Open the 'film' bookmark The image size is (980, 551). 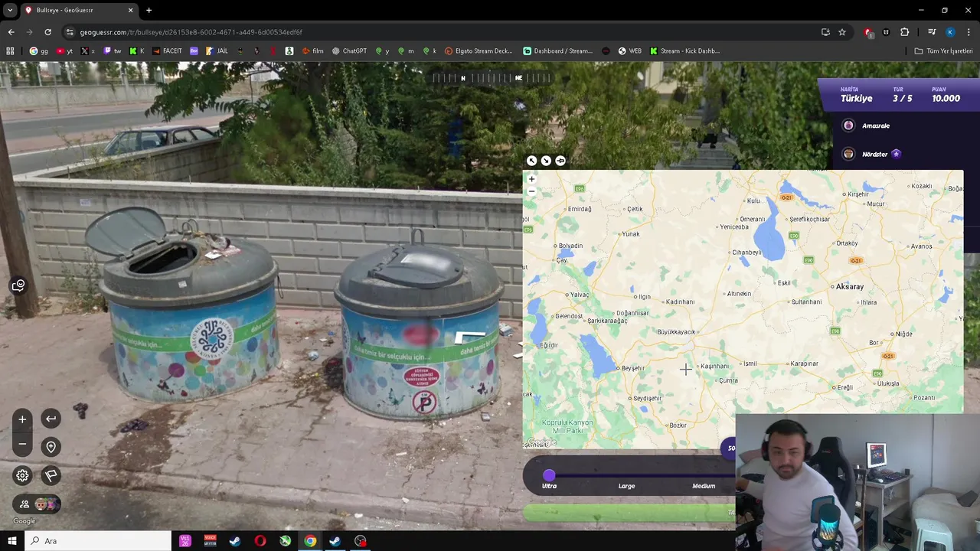click(x=312, y=51)
